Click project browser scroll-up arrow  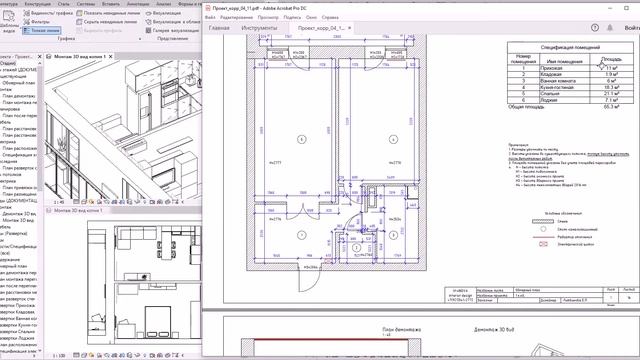click(x=40, y=63)
